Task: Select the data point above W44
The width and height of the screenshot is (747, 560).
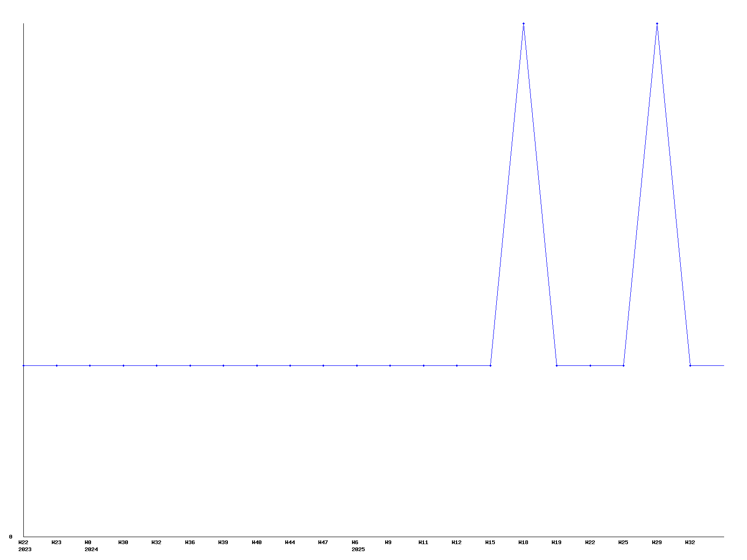Action: tap(290, 365)
